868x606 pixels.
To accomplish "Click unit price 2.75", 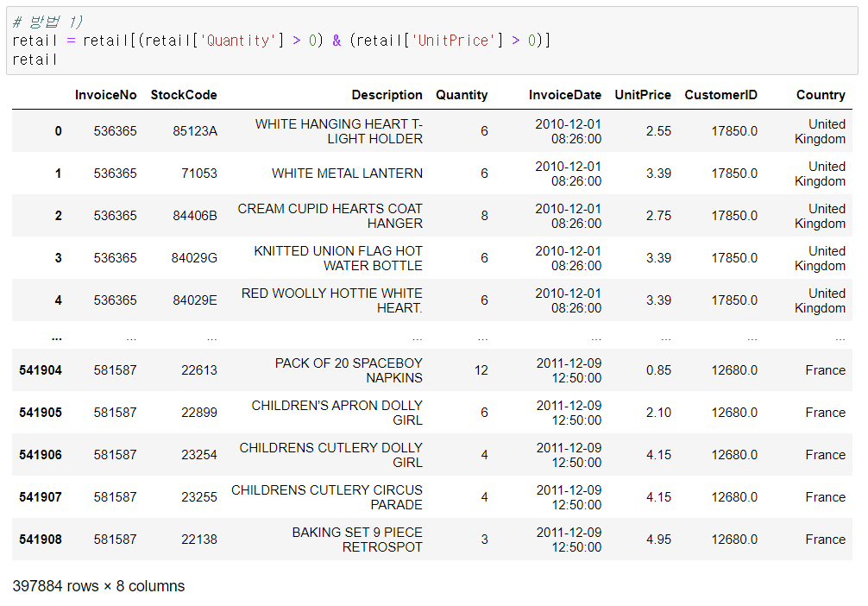I will (658, 216).
